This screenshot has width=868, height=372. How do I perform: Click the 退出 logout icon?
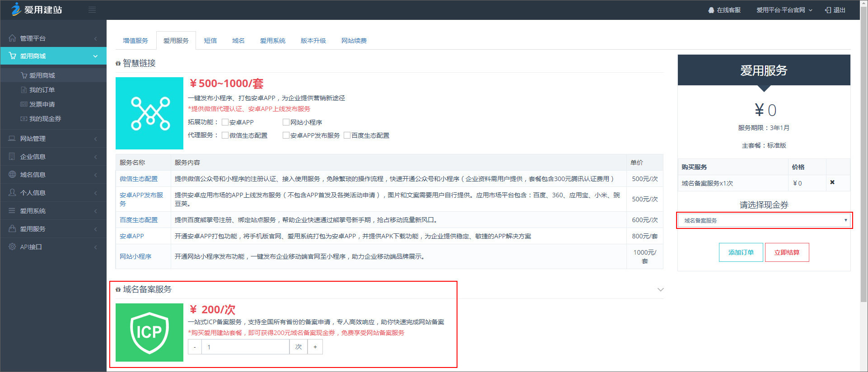(828, 10)
